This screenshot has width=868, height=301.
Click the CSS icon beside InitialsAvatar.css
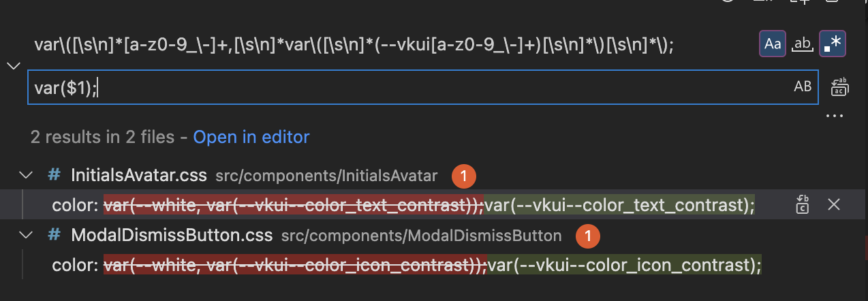[55, 175]
